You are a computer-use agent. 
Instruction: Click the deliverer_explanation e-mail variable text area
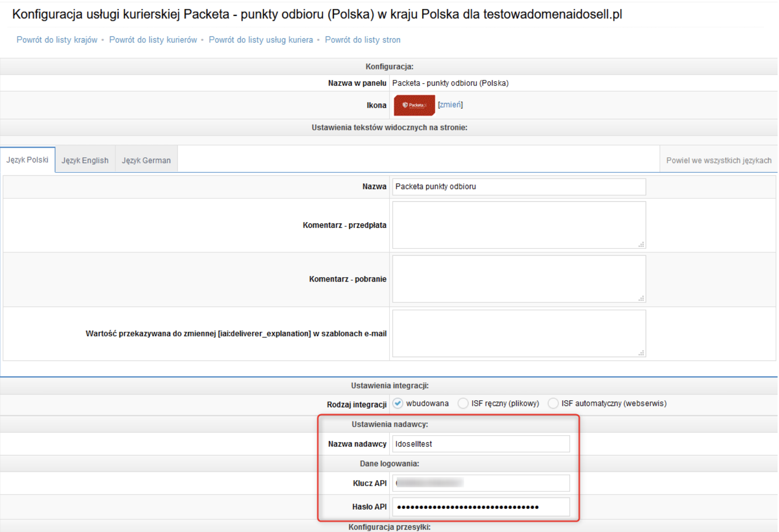519,333
